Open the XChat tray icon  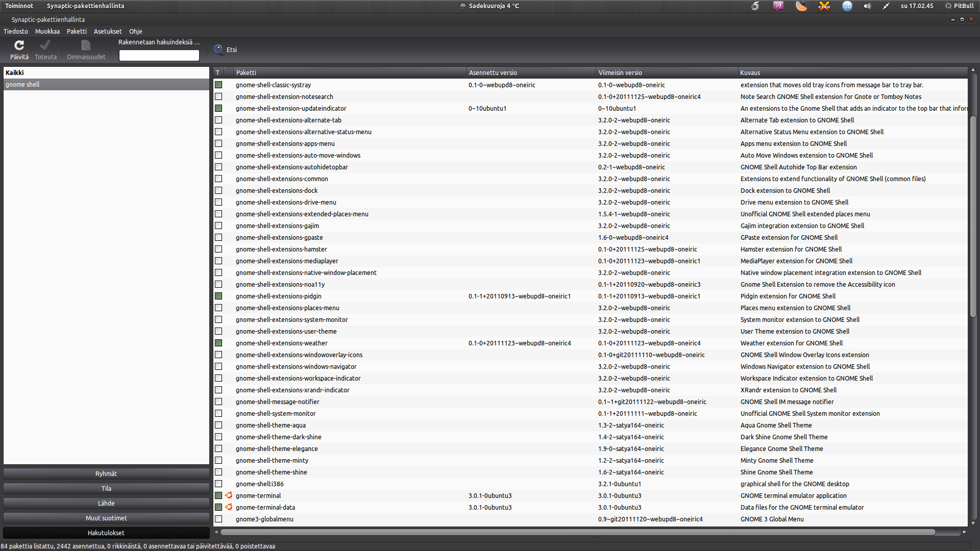pyautogui.click(x=824, y=6)
